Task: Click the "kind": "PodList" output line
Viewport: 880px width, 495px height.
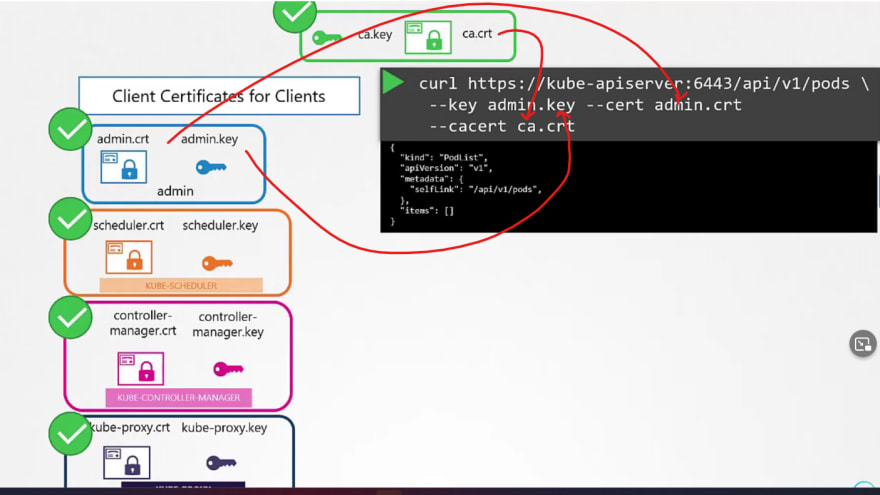Action: pyautogui.click(x=444, y=158)
